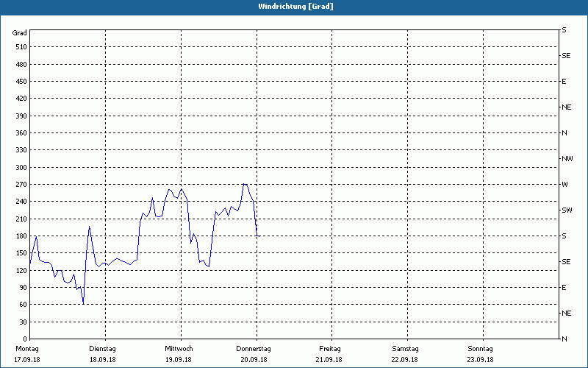
Task: Select the 180 degree axis label
Action: point(21,236)
